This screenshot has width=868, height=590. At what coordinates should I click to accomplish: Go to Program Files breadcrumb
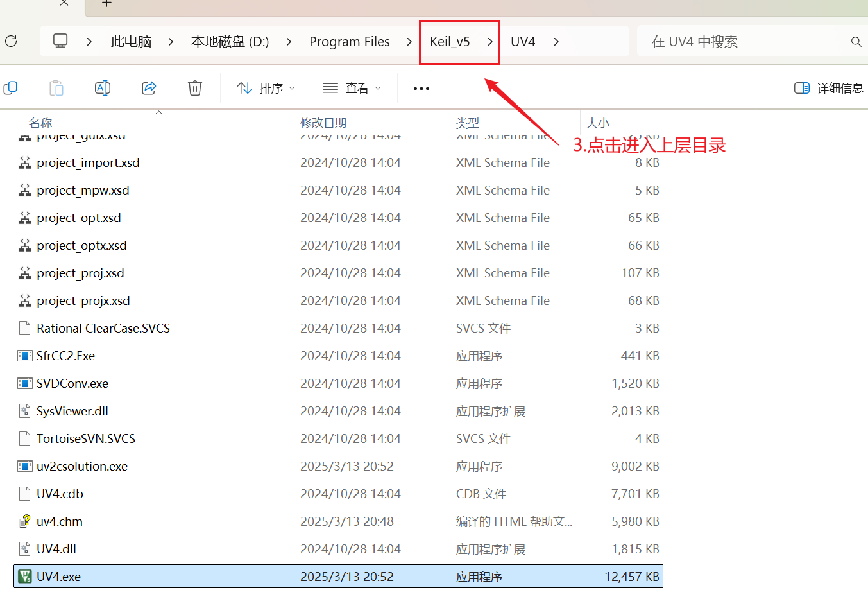click(x=350, y=42)
